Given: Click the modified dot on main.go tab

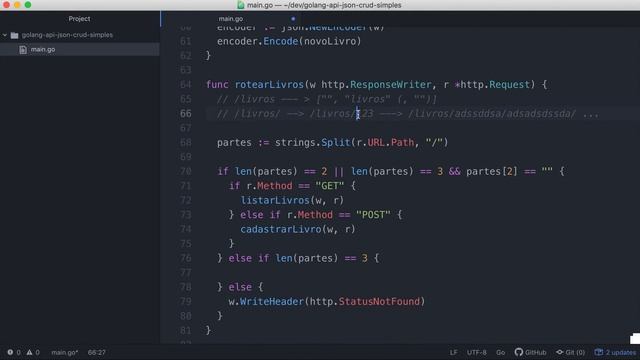Looking at the screenshot, I should tap(293, 19).
